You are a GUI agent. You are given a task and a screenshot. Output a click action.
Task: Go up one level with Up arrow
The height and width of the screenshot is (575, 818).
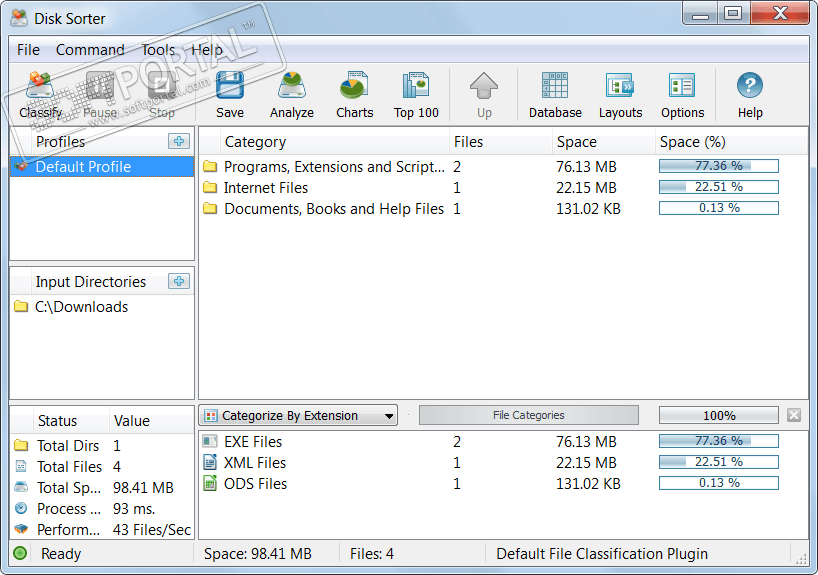pyautogui.click(x=484, y=86)
